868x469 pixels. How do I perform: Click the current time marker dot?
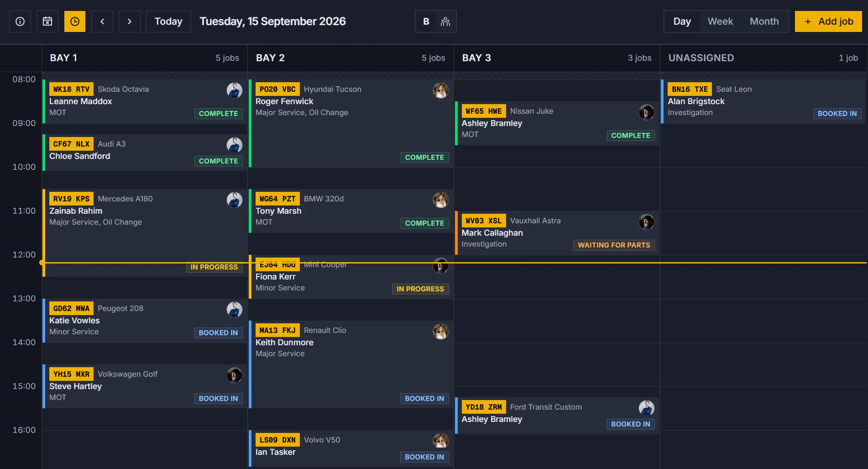pos(42,263)
